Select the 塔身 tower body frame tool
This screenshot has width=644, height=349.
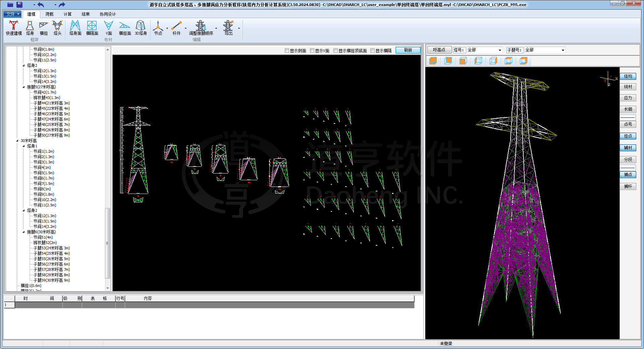(x=30, y=28)
